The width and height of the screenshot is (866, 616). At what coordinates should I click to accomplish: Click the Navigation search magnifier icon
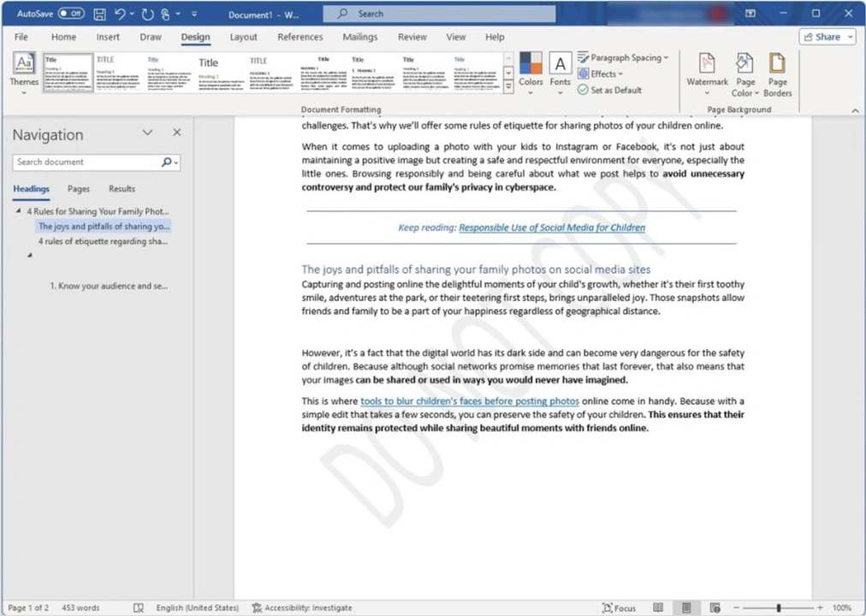[166, 162]
